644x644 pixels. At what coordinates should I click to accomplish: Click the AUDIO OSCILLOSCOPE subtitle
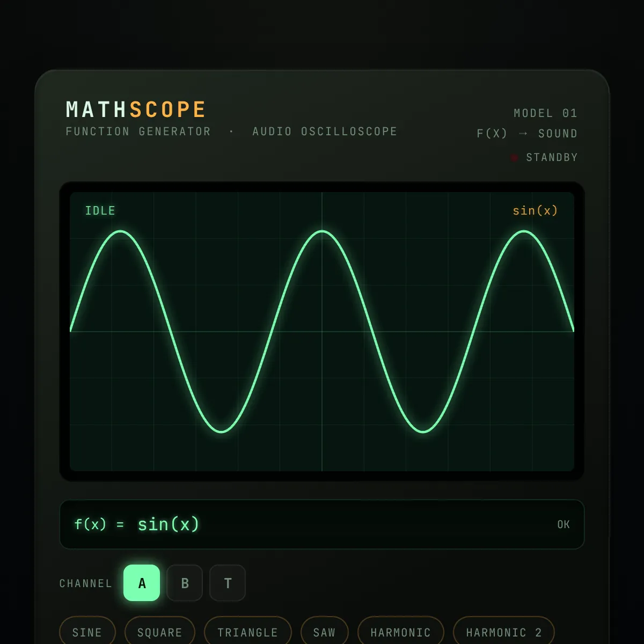pyautogui.click(x=325, y=131)
